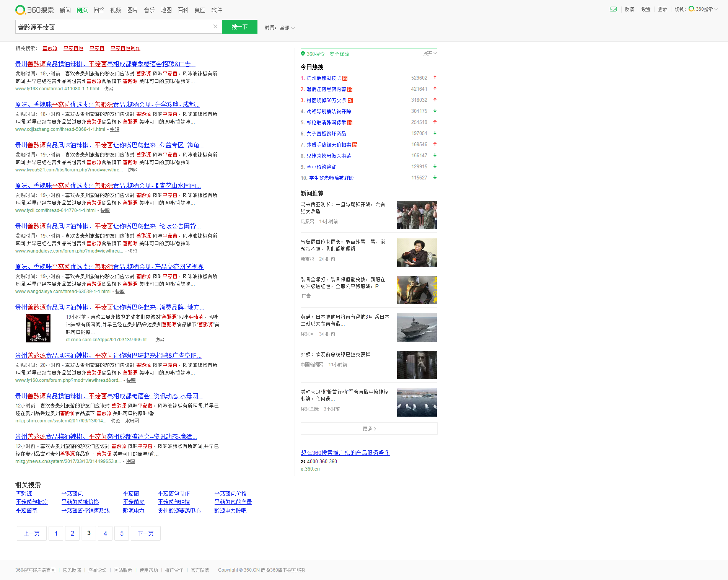Open 设置 in the header
The image size is (728, 580).
(646, 9)
